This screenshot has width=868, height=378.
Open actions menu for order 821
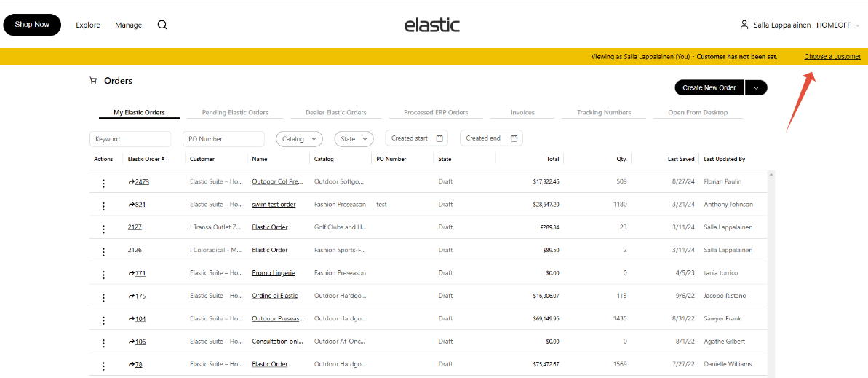[x=103, y=206]
